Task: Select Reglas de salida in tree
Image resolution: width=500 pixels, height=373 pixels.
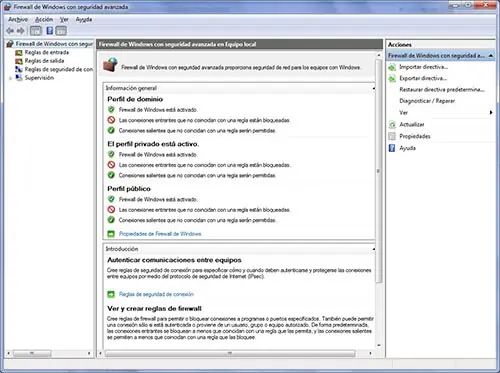Action: tap(44, 61)
